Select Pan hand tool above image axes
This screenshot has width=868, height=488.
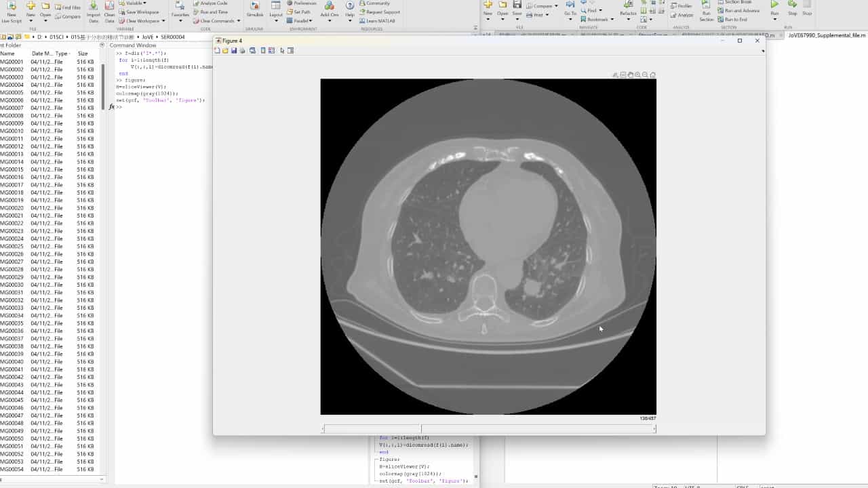630,75
